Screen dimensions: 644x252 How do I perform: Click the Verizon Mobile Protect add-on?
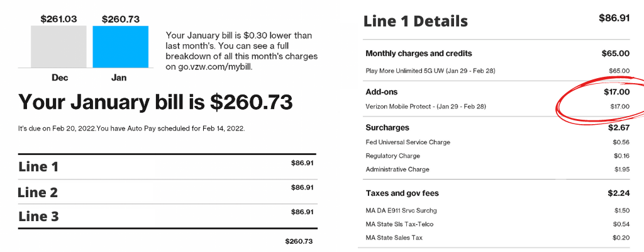coord(425,106)
